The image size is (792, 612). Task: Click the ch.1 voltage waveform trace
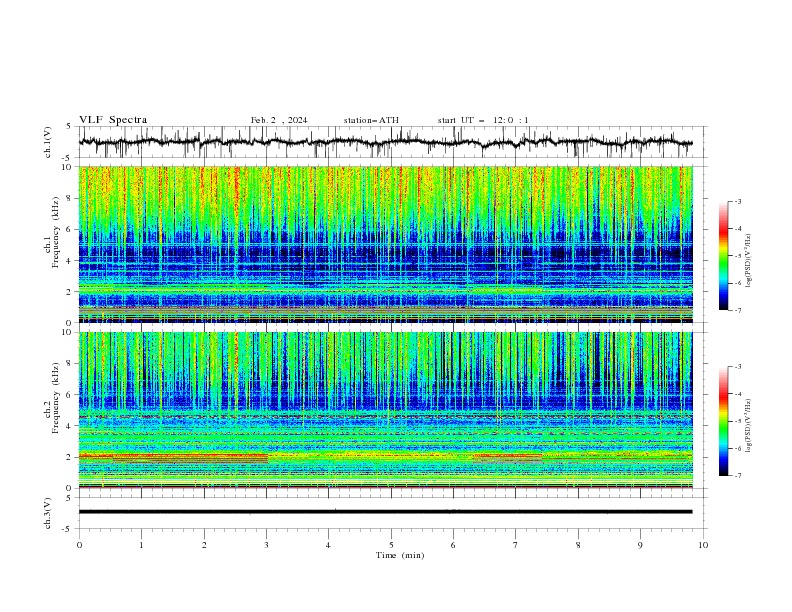coord(386,142)
